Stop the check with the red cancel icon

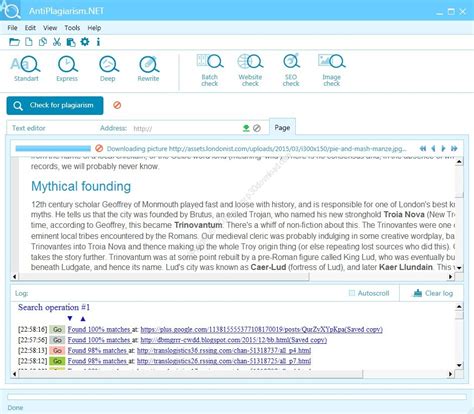tap(117, 105)
